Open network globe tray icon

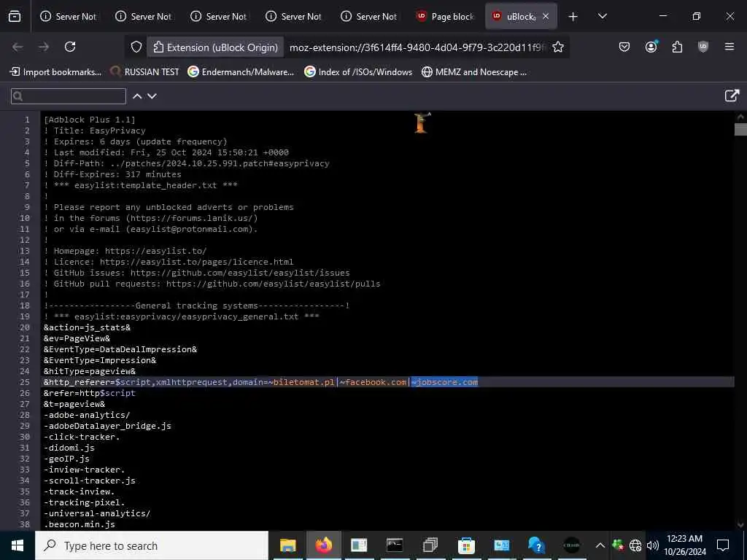[635, 545]
